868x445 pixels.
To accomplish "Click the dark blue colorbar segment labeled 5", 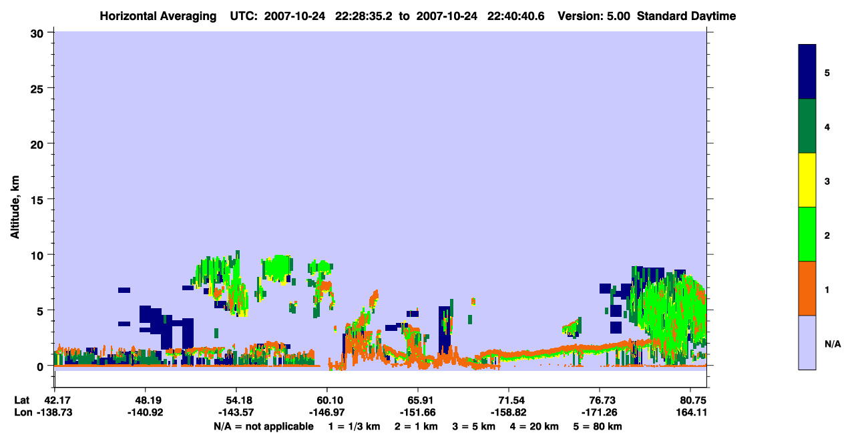I will pyautogui.click(x=807, y=72).
